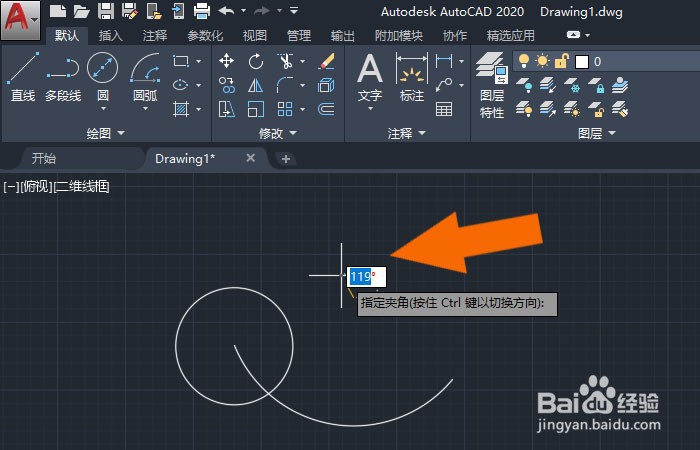The width and height of the screenshot is (700, 450).
Task: Select the Move tool
Action: [227, 61]
